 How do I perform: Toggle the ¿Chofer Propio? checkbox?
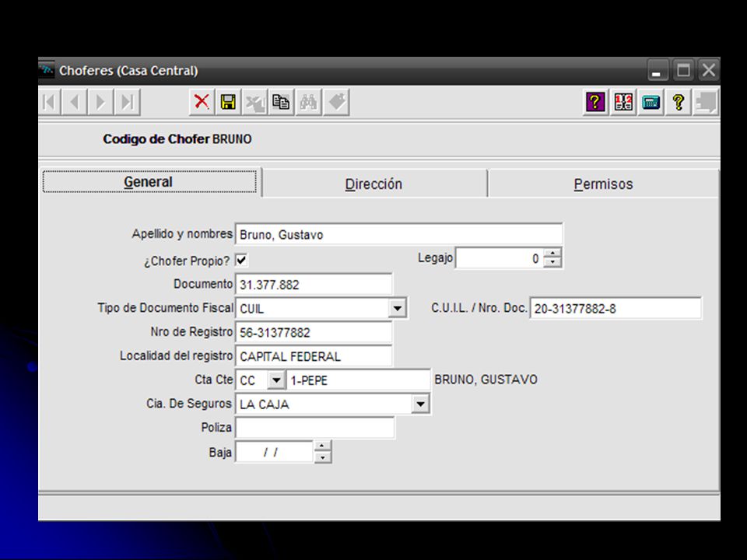pos(241,260)
